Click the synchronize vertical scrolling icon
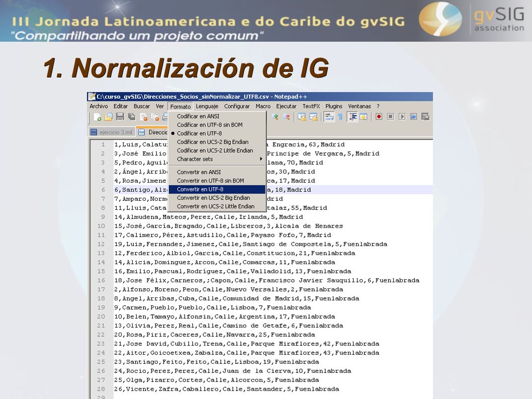The image size is (532, 399). tap(302, 117)
